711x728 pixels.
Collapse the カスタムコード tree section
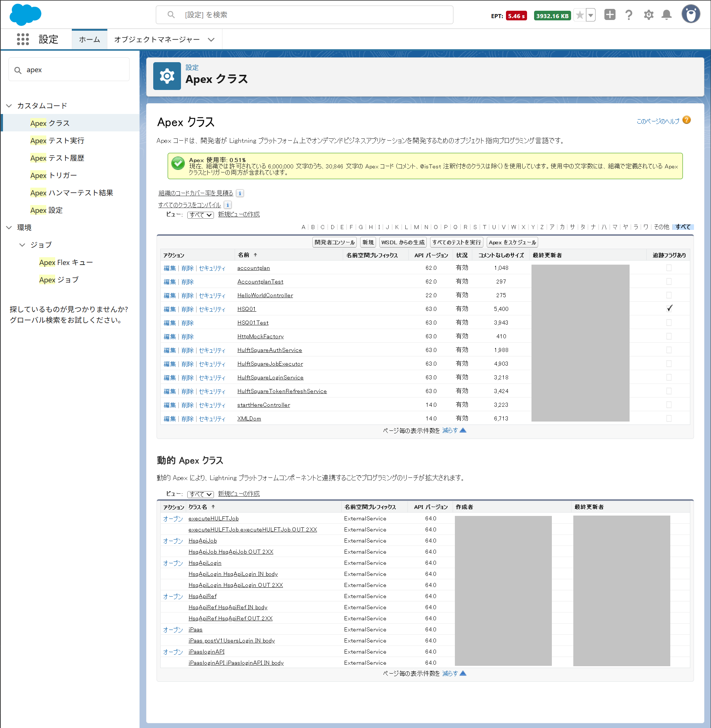tap(9, 105)
